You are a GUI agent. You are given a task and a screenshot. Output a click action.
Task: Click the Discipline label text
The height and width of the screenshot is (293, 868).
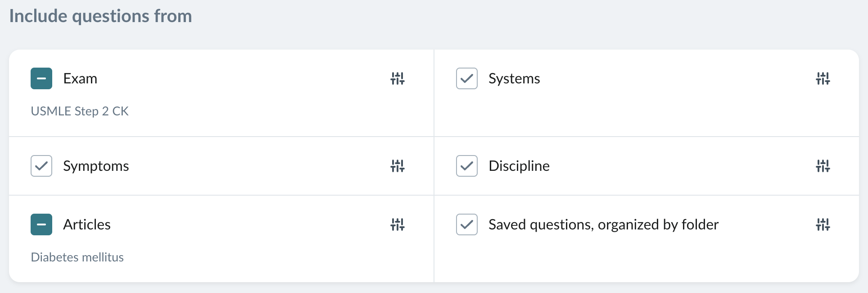click(519, 166)
